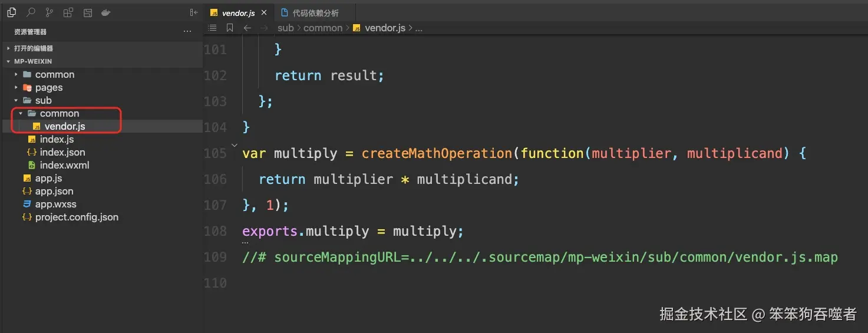Click the outline list icon in editor toolbar
The image size is (868, 333).
click(x=213, y=28)
